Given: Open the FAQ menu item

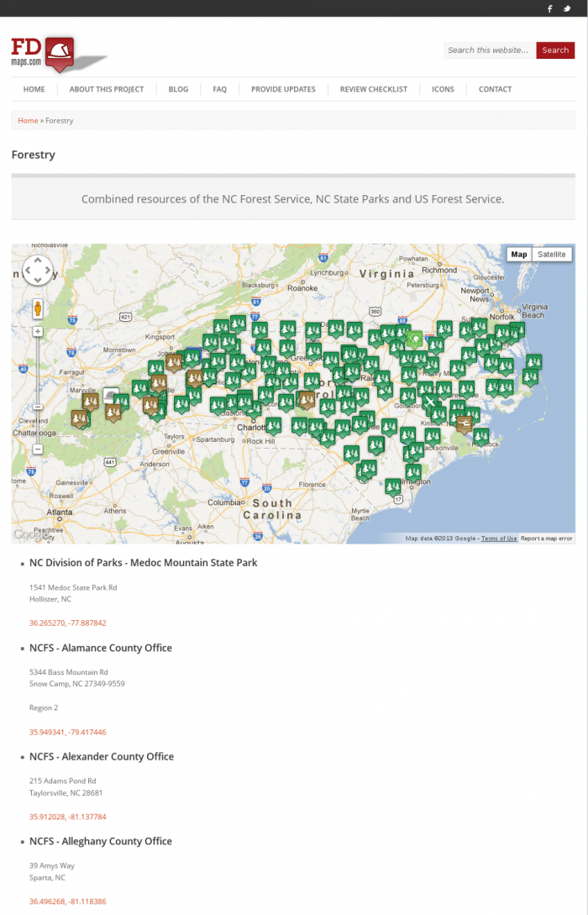Looking at the screenshot, I should tap(219, 89).
